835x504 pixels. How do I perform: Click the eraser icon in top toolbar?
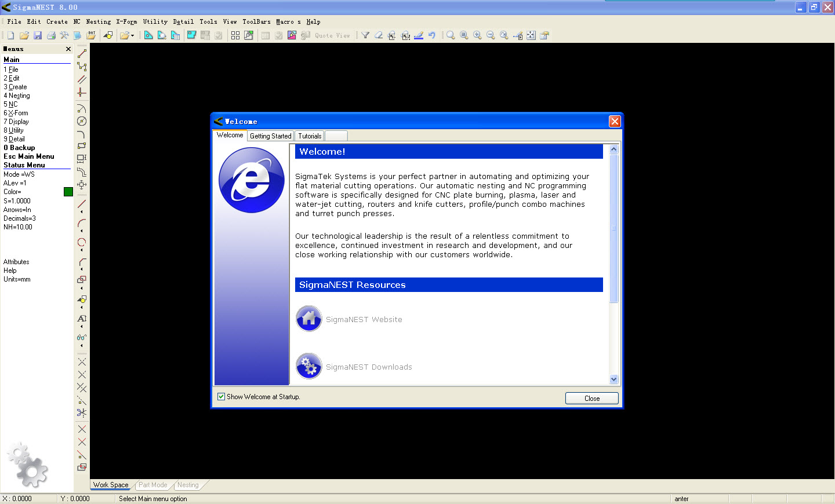pyautogui.click(x=379, y=35)
